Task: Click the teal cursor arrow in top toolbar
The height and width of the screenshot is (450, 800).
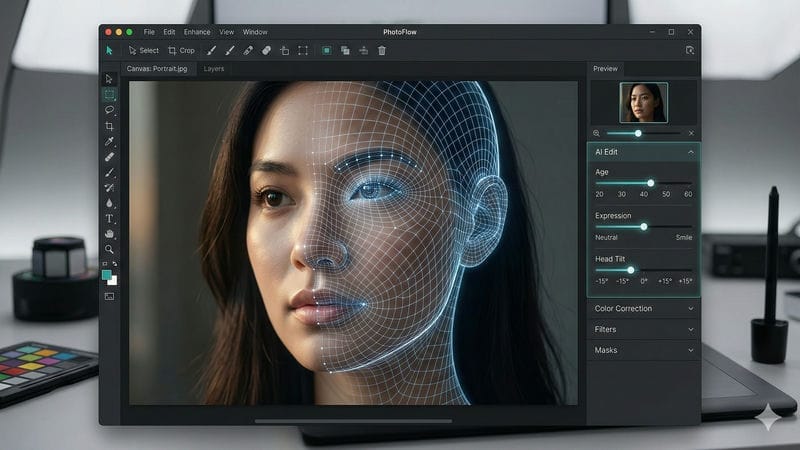Action: (109, 51)
